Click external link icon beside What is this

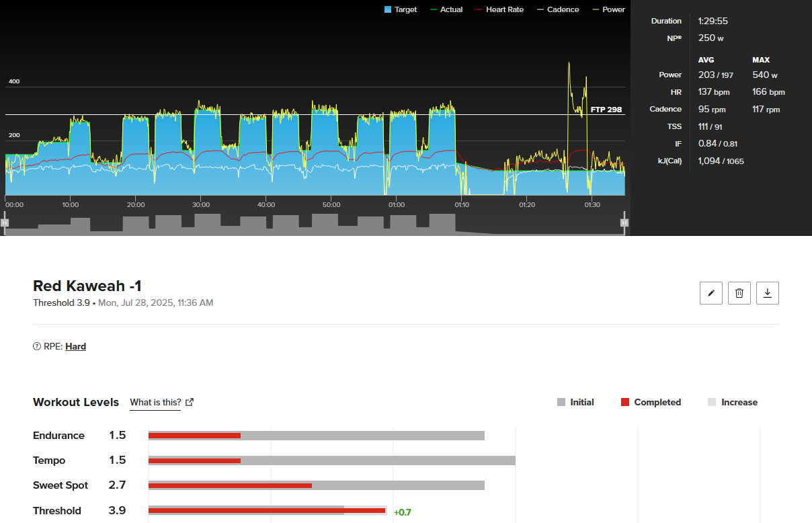[190, 402]
